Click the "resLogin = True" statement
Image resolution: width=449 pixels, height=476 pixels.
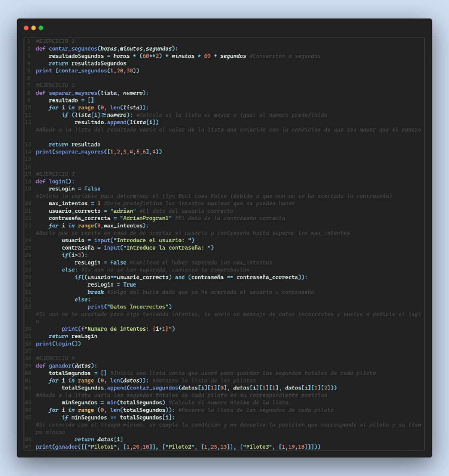click(x=112, y=285)
